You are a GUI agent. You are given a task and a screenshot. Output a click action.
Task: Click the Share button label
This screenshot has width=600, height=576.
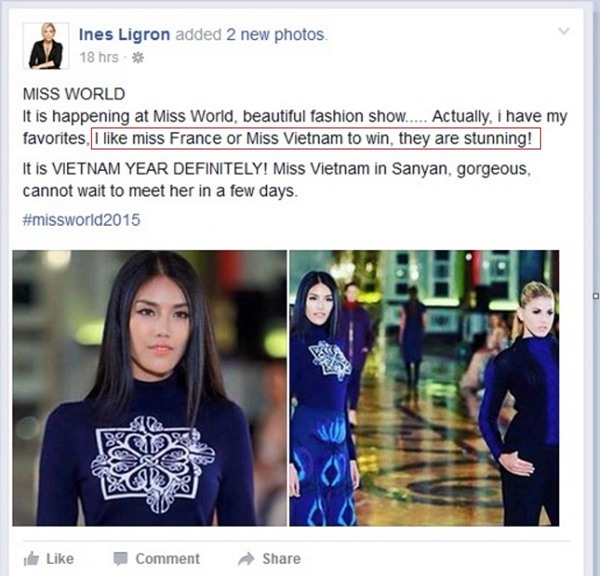(x=281, y=559)
